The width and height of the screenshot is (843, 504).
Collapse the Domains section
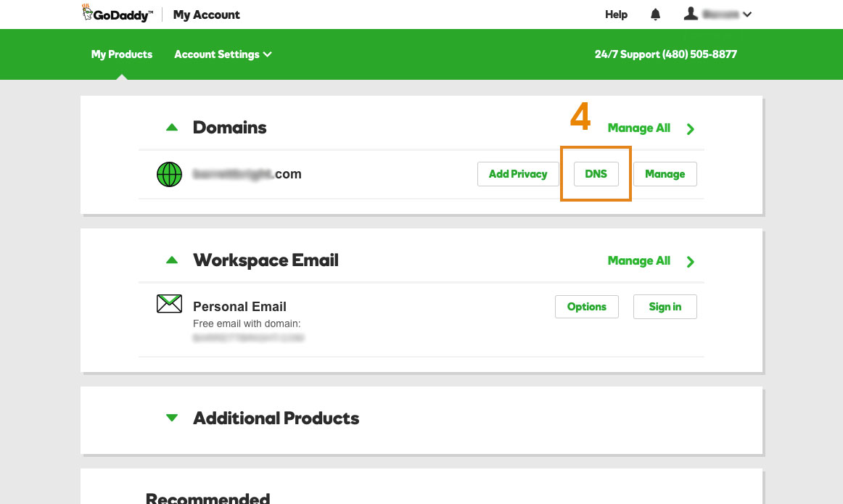point(172,128)
